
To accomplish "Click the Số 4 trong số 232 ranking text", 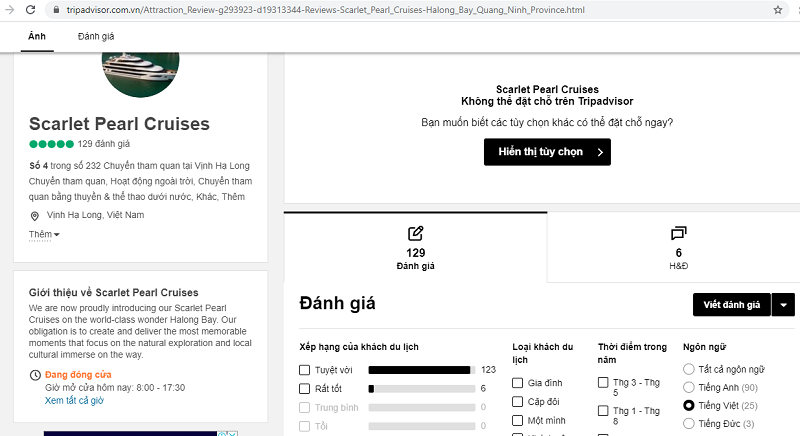I will pos(139,166).
